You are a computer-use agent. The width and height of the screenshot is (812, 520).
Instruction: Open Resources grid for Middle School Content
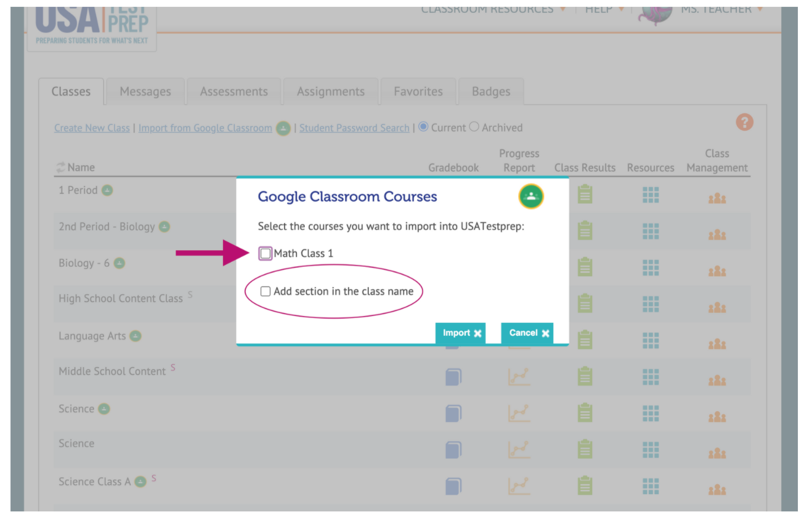tap(651, 377)
